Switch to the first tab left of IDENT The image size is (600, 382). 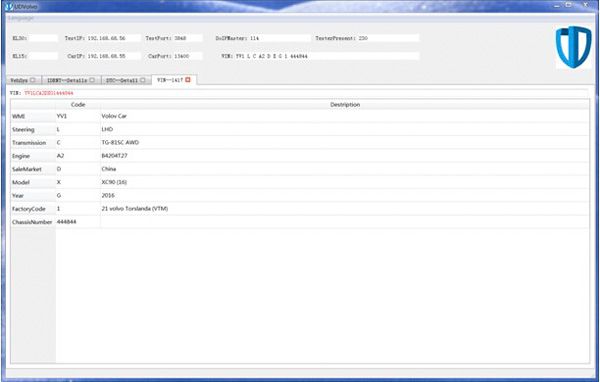coord(23,80)
